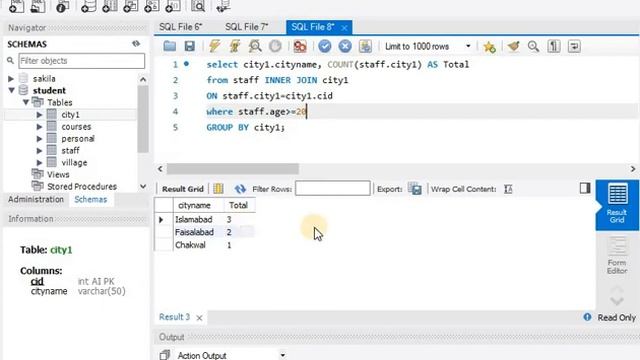Refresh the result set with arrows icon
Viewport: 640px width, 360px height.
240,189
